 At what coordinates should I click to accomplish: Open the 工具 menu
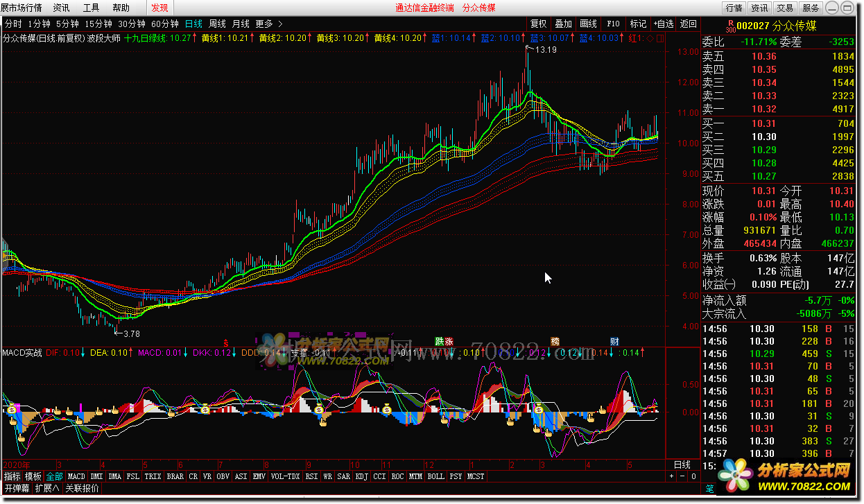coord(91,8)
